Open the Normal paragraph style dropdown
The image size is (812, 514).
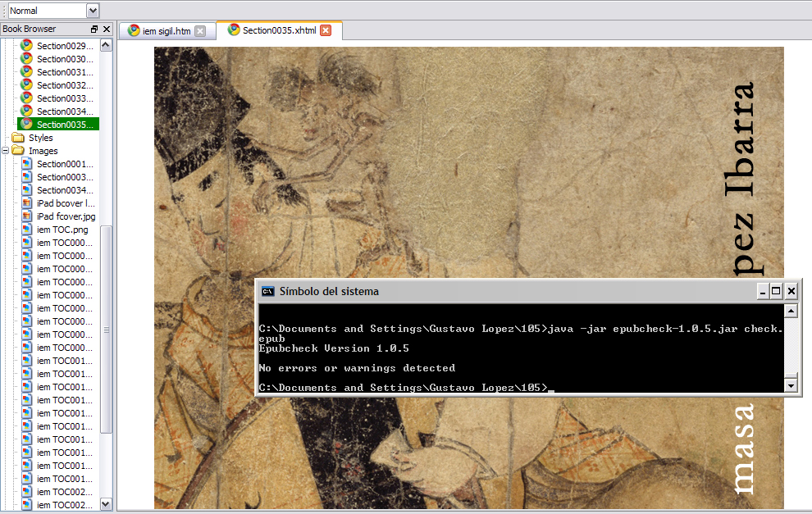click(93, 11)
